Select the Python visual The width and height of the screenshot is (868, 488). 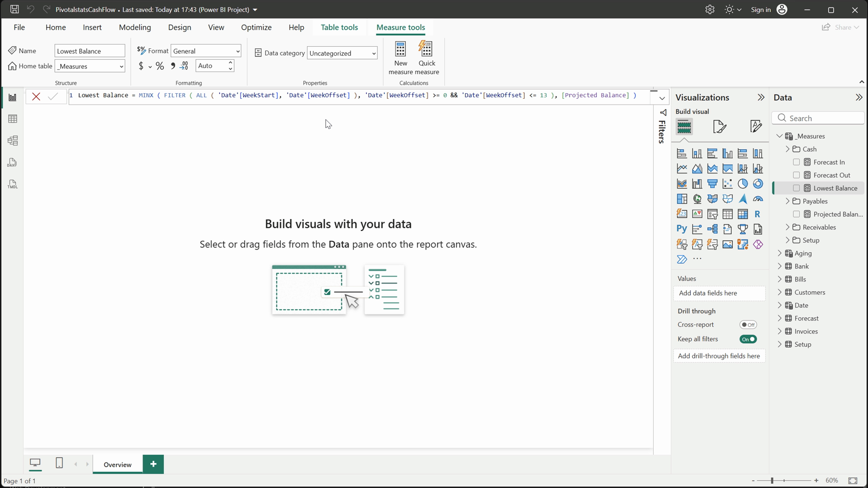click(x=682, y=229)
